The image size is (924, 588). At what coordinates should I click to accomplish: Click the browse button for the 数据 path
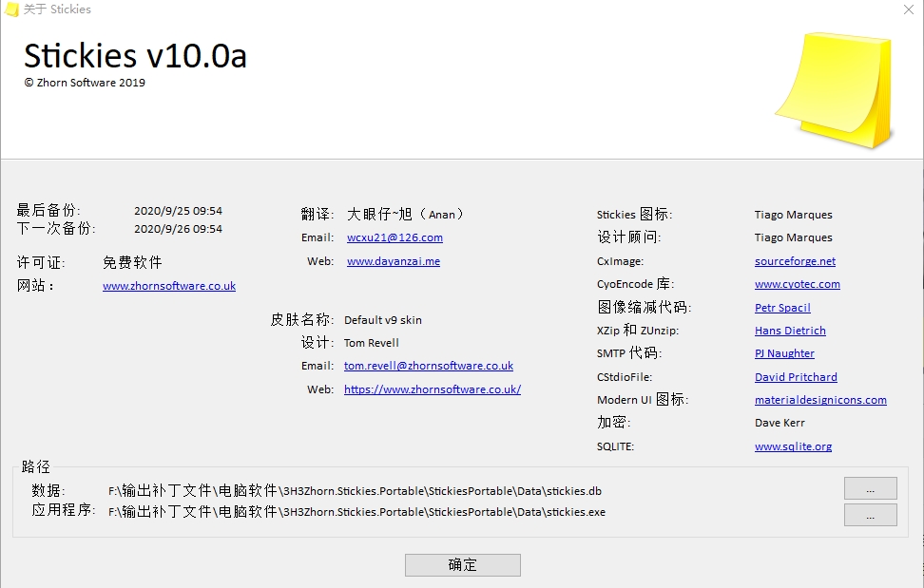(x=871, y=488)
